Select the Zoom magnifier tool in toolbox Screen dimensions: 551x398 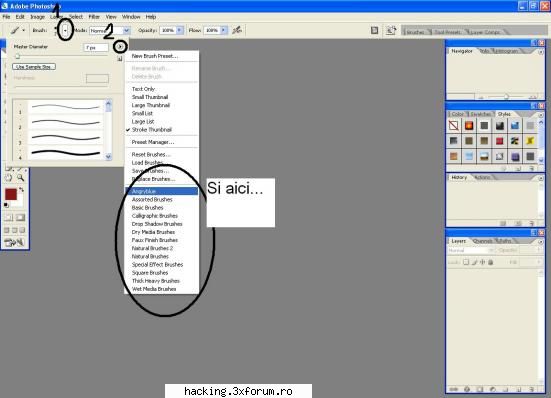tap(21, 178)
